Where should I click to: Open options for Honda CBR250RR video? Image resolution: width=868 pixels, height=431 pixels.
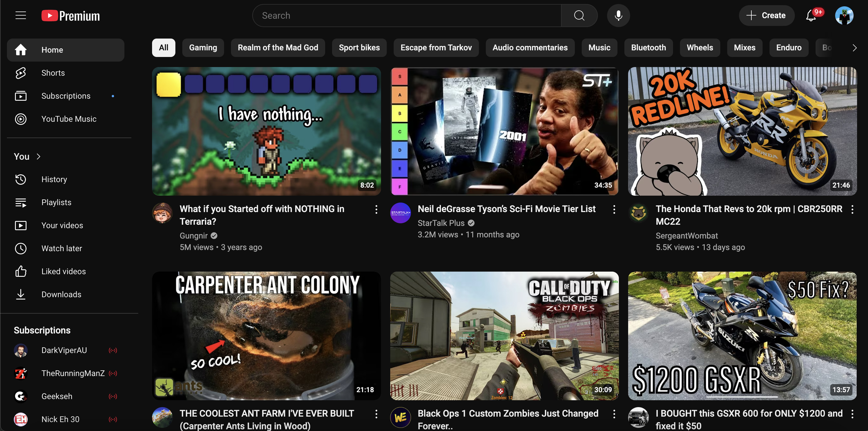[852, 209]
